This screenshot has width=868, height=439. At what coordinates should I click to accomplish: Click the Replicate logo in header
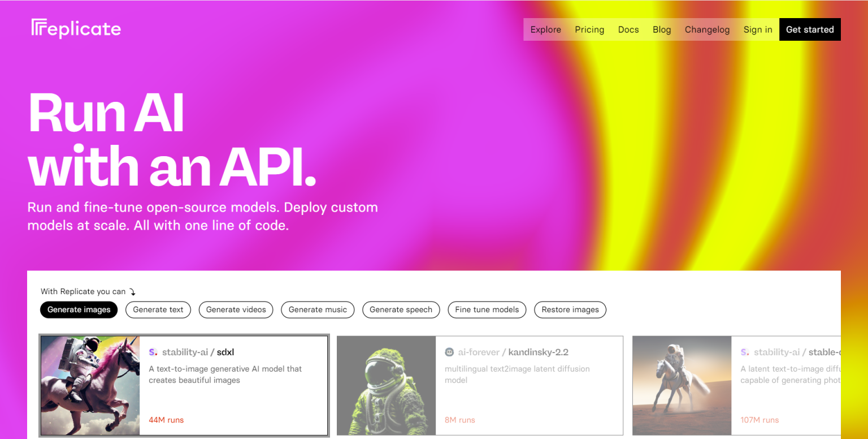pos(76,29)
